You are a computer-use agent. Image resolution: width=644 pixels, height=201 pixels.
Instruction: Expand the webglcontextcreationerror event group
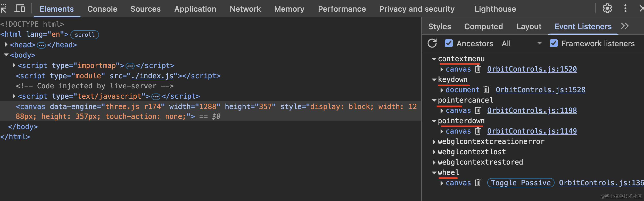pyautogui.click(x=434, y=142)
